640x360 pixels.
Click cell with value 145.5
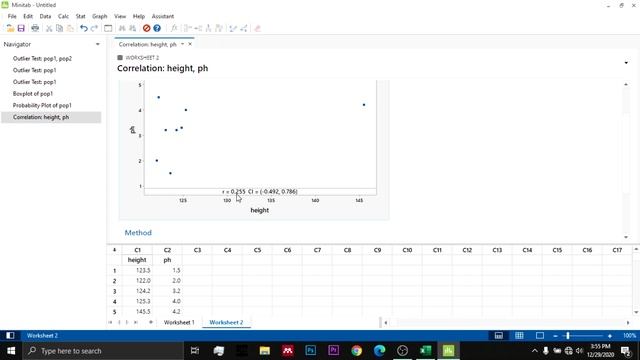tap(137, 311)
